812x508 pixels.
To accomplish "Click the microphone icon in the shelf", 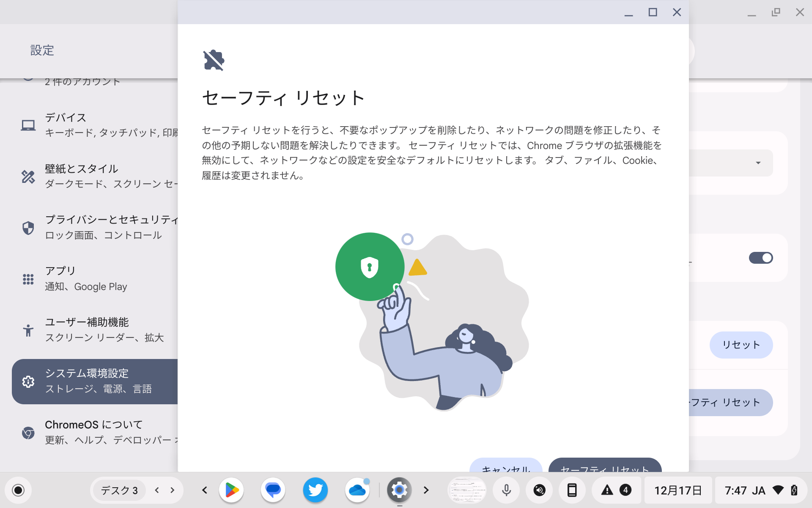I will [506, 490].
